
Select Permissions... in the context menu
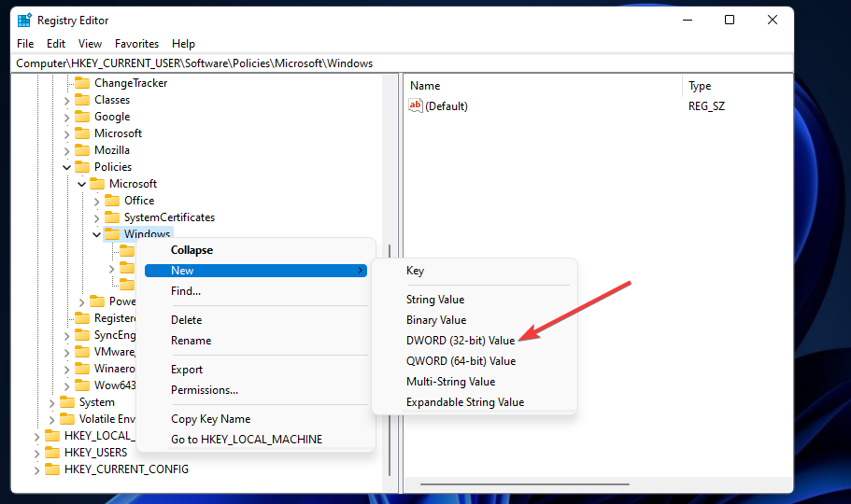point(205,390)
